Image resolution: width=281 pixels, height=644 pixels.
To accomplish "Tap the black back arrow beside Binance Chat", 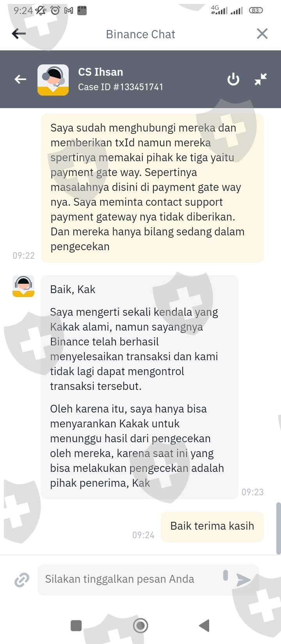I will [x=19, y=34].
